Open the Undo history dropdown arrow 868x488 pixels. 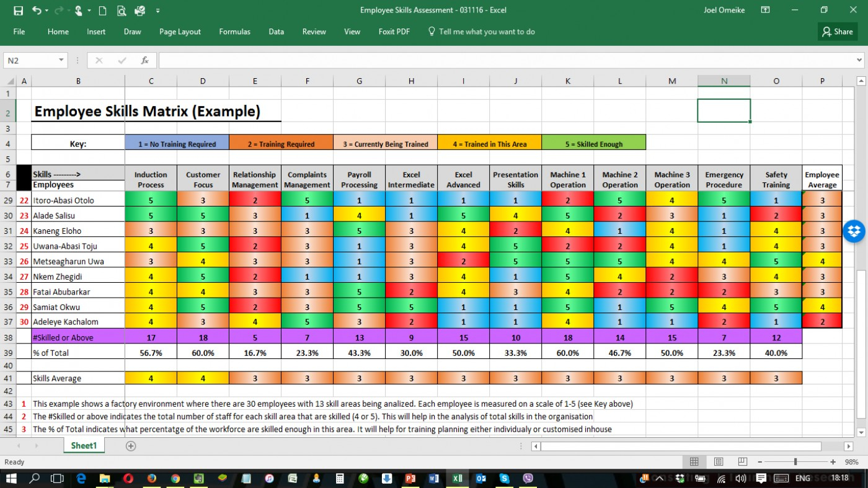pos(48,11)
